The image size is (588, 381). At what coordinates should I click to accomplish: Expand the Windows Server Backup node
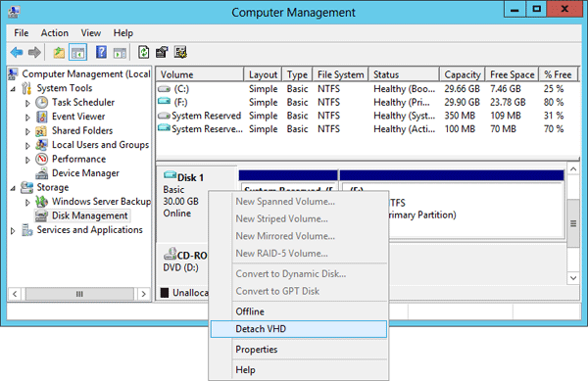coord(27,203)
